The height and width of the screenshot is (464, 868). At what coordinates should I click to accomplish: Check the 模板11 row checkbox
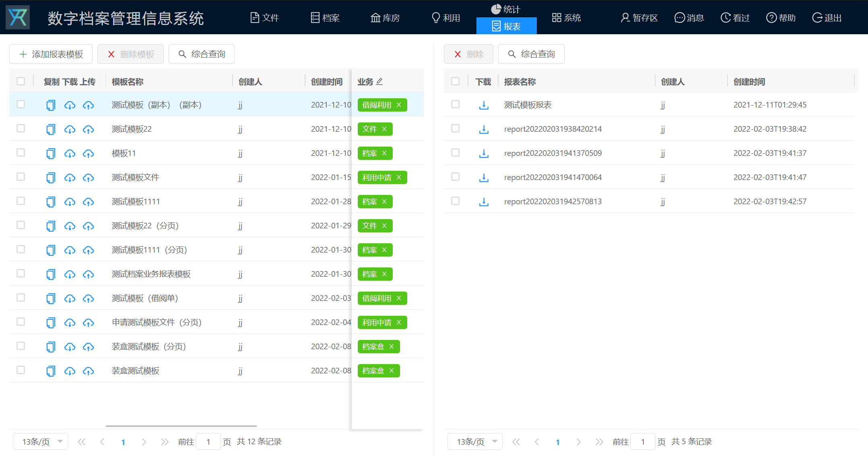(21, 153)
